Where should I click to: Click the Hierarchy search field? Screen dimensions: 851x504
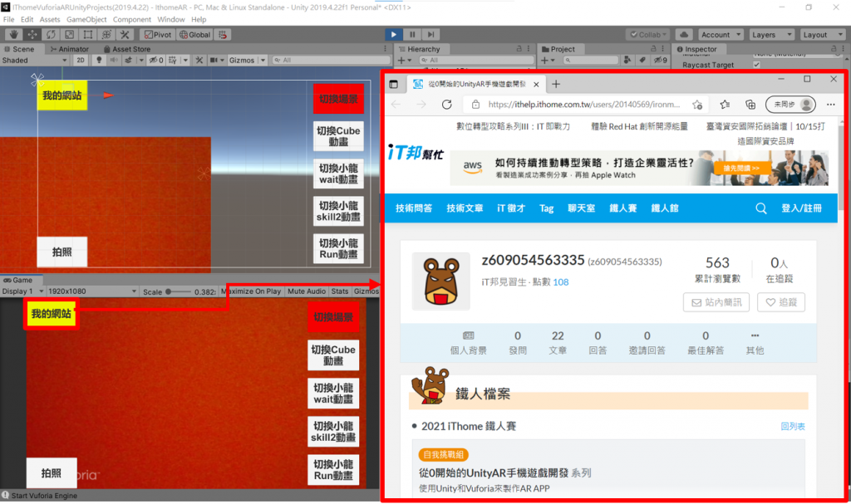[475, 61]
